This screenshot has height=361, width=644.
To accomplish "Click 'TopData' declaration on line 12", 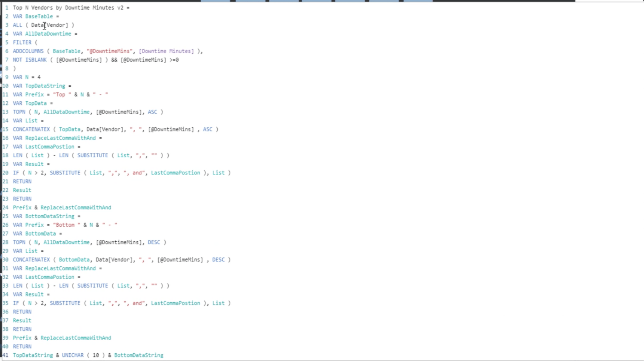I will (x=36, y=103).
